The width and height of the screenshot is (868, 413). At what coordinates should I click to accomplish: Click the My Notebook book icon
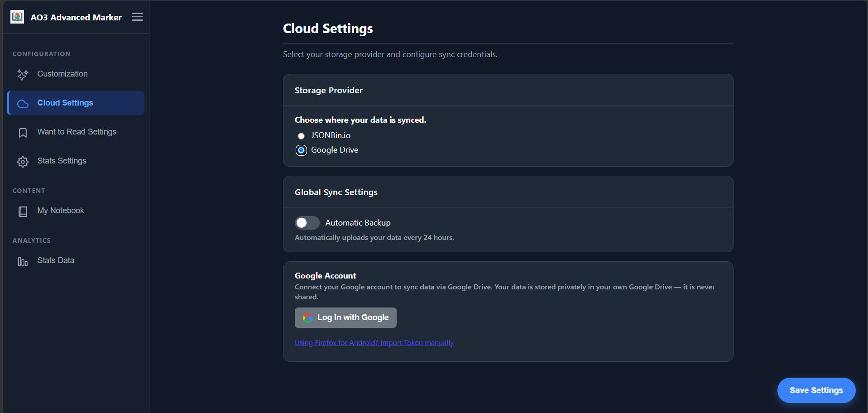pyautogui.click(x=23, y=211)
